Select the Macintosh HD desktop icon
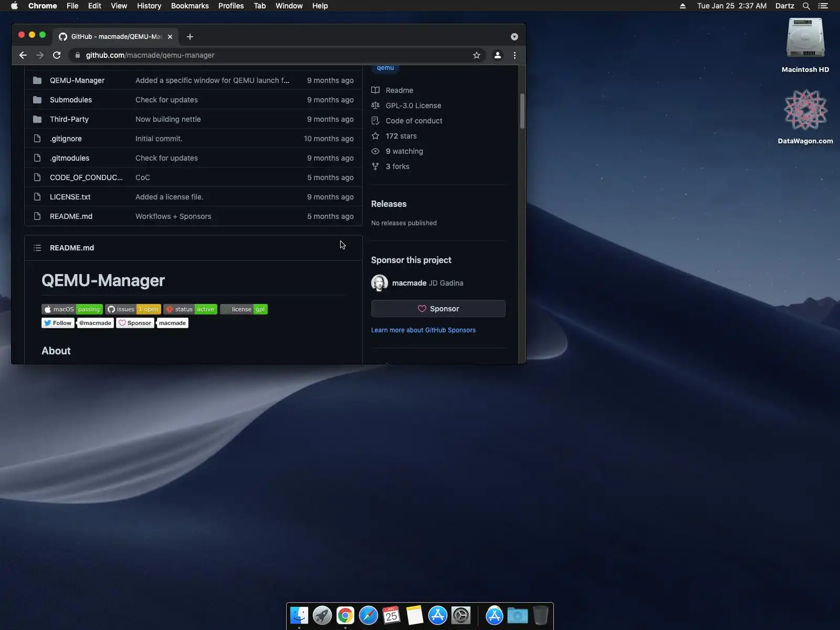The width and height of the screenshot is (840, 630). pos(805,46)
